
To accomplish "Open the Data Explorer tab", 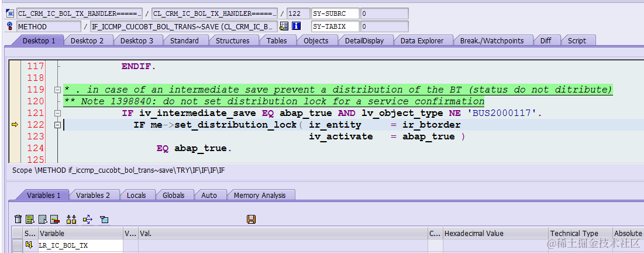I will [x=422, y=41].
